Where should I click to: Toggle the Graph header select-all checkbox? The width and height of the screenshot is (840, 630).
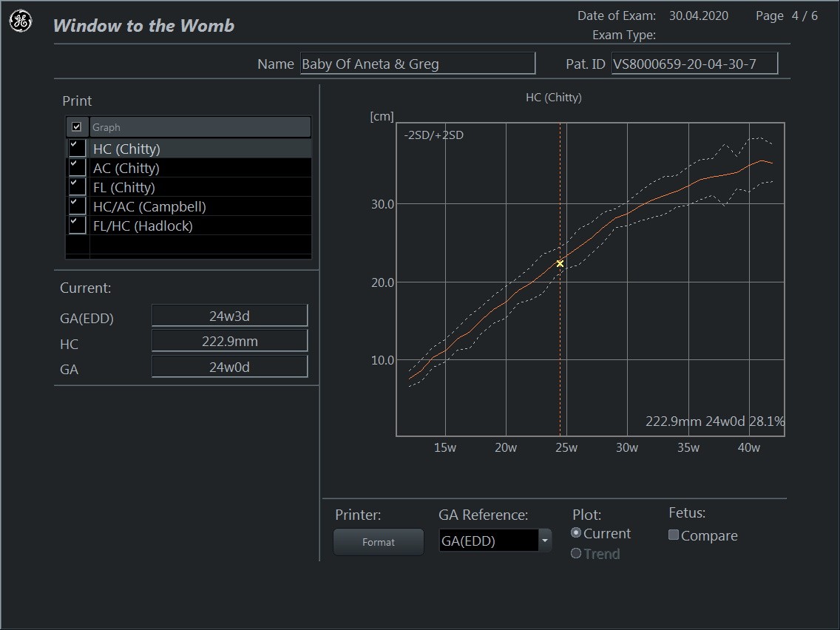tap(77, 127)
